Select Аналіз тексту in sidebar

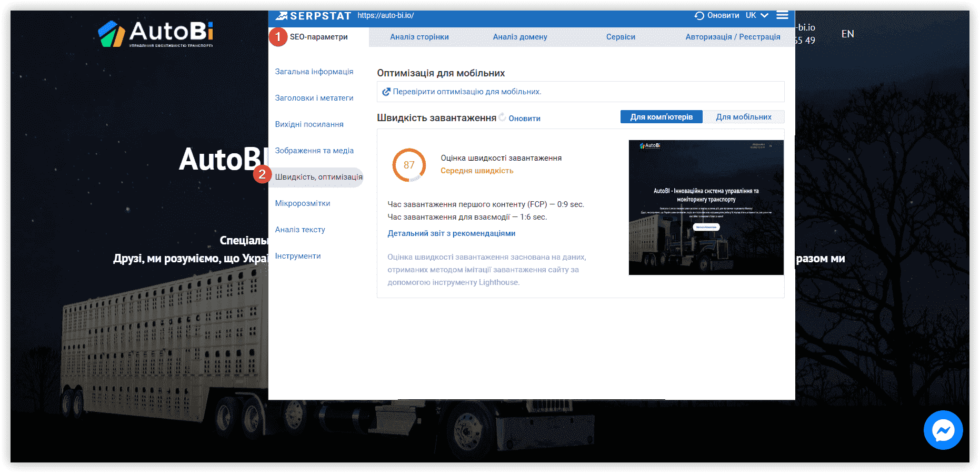click(300, 230)
